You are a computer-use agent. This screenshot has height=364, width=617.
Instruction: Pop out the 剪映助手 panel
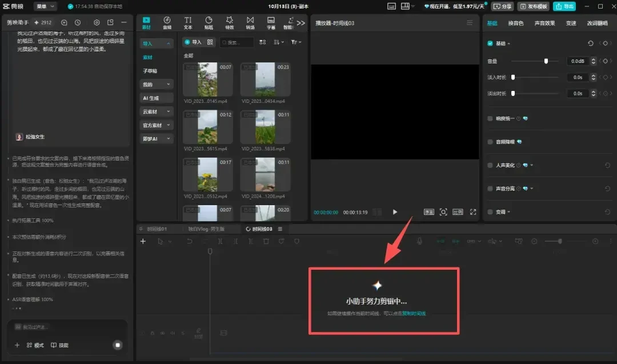pyautogui.click(x=110, y=23)
